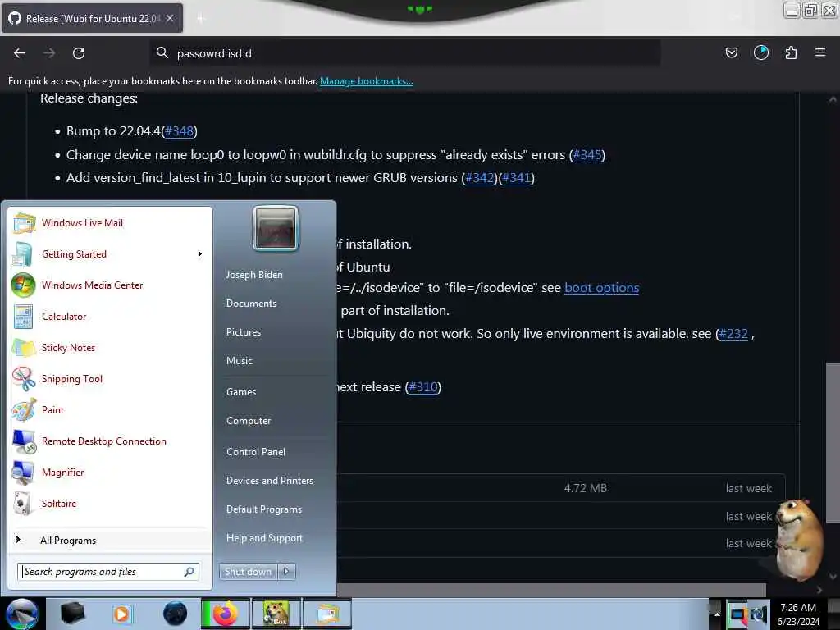Click the dark box taskbar icon
The width and height of the screenshot is (840, 630).
point(72,614)
